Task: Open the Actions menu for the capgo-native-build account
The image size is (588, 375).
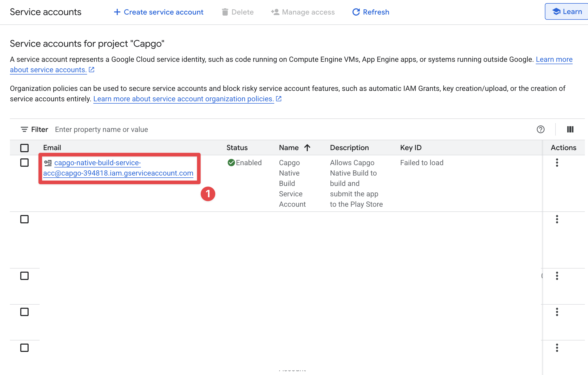Action: [557, 163]
